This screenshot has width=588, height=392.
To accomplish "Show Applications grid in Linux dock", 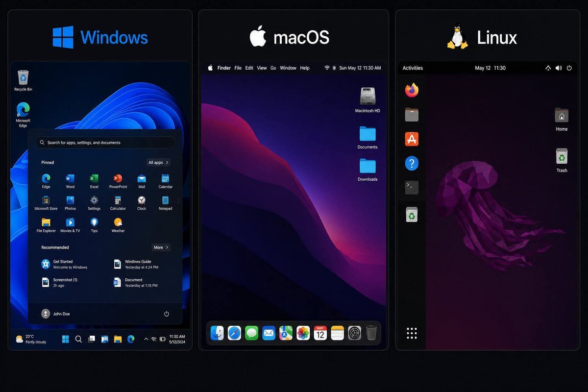I will tap(412, 333).
